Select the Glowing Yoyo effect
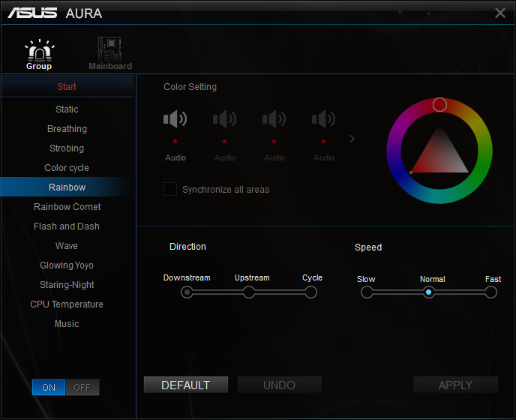This screenshot has height=420, width=516. pyautogui.click(x=67, y=265)
